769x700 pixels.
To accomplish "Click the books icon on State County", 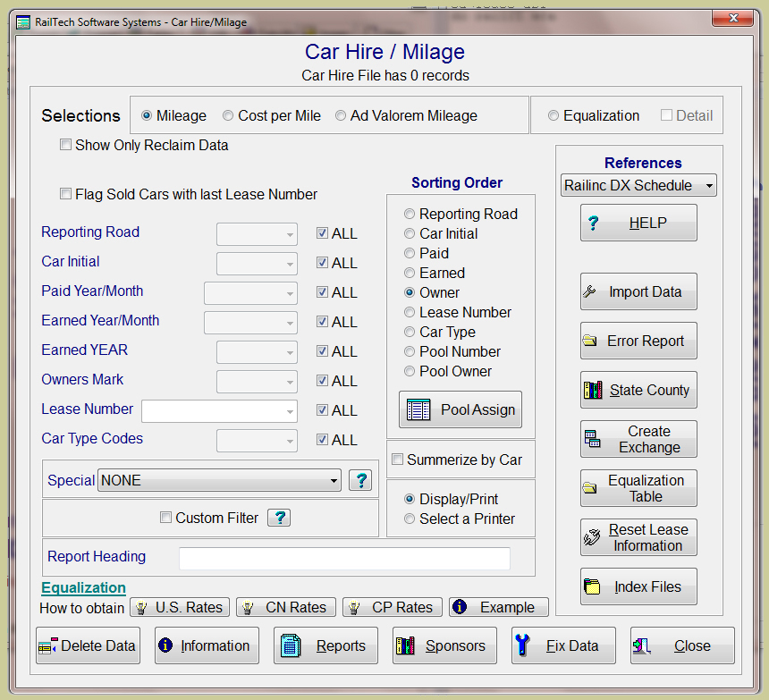I will (593, 390).
